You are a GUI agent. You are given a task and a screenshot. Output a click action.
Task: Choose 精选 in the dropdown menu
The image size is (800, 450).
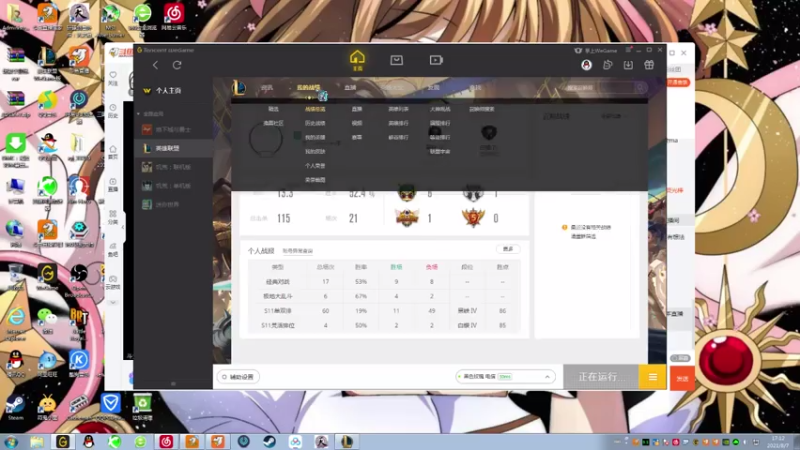click(x=273, y=109)
